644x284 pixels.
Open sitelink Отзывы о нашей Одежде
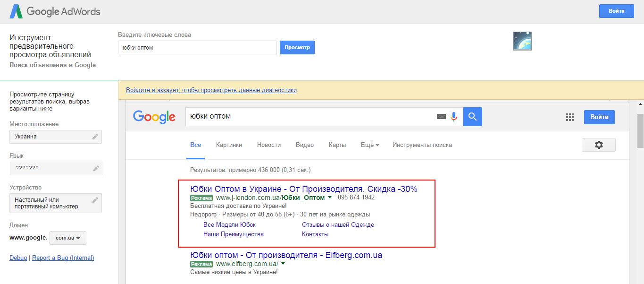tap(338, 224)
